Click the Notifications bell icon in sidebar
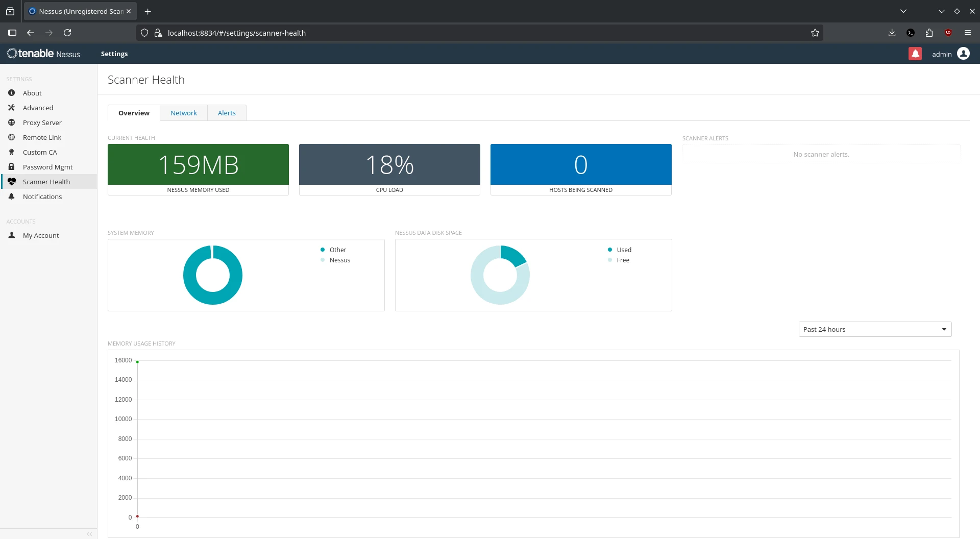980x539 pixels. 11,197
